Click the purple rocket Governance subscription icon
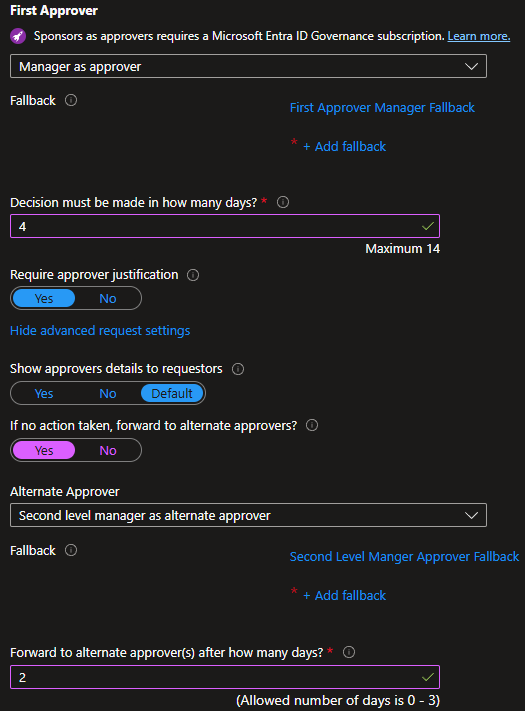The width and height of the screenshot is (525, 711). coord(18,36)
